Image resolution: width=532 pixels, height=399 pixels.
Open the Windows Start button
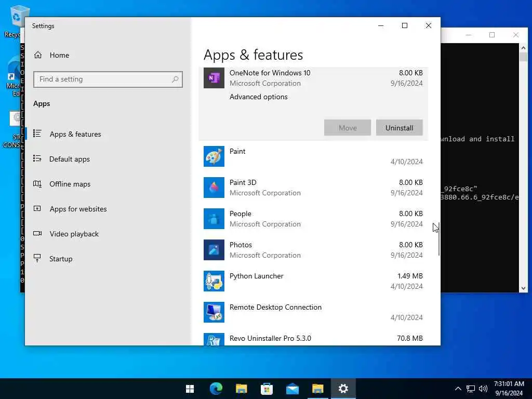click(x=190, y=389)
